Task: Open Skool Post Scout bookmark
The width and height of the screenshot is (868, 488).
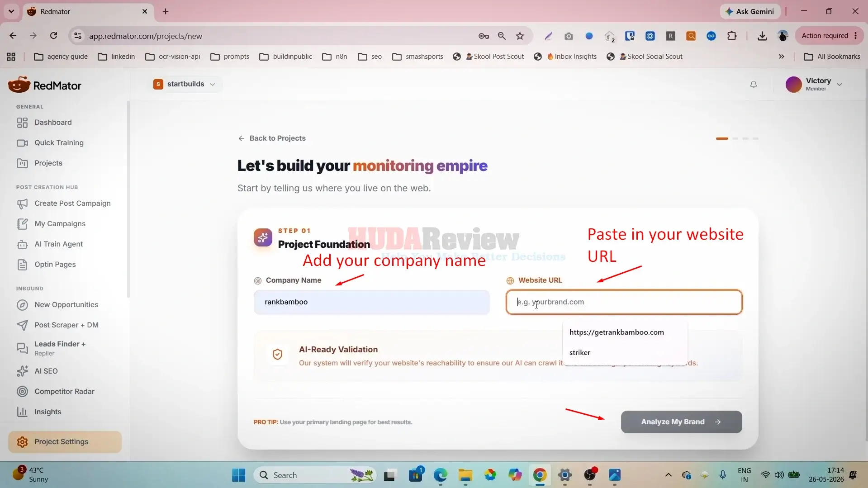Action: click(x=488, y=57)
